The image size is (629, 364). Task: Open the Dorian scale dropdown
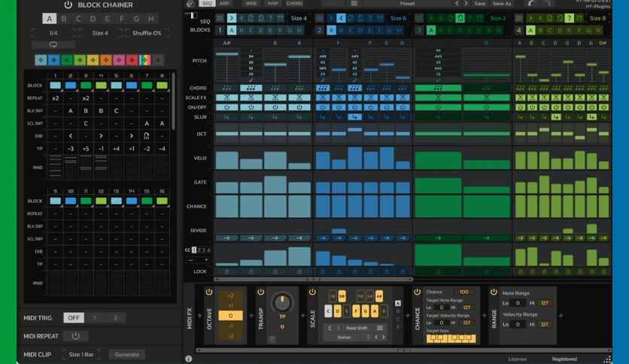pos(348,337)
